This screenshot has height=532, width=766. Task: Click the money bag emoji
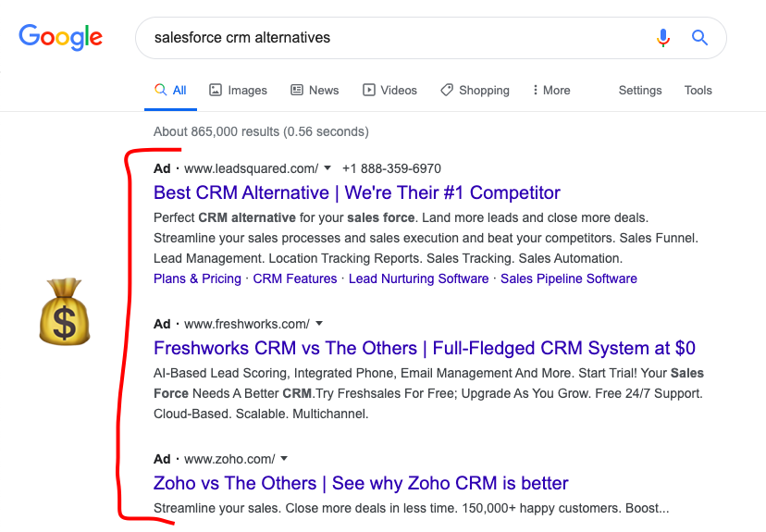coord(64,312)
